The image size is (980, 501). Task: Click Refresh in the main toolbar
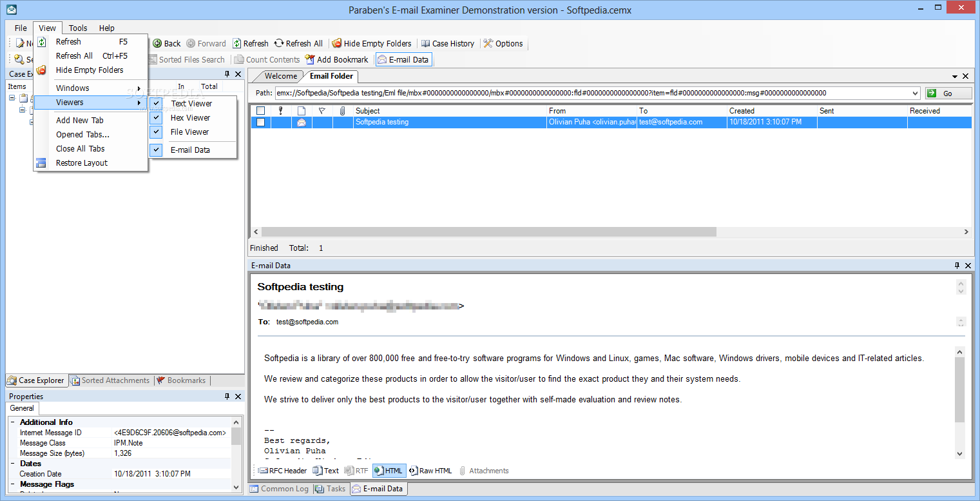251,43
